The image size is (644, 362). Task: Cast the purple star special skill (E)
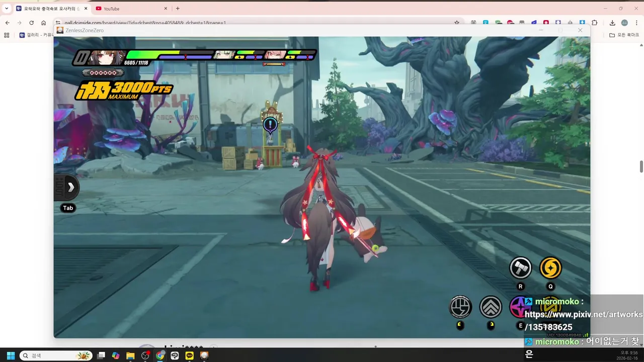520,307
